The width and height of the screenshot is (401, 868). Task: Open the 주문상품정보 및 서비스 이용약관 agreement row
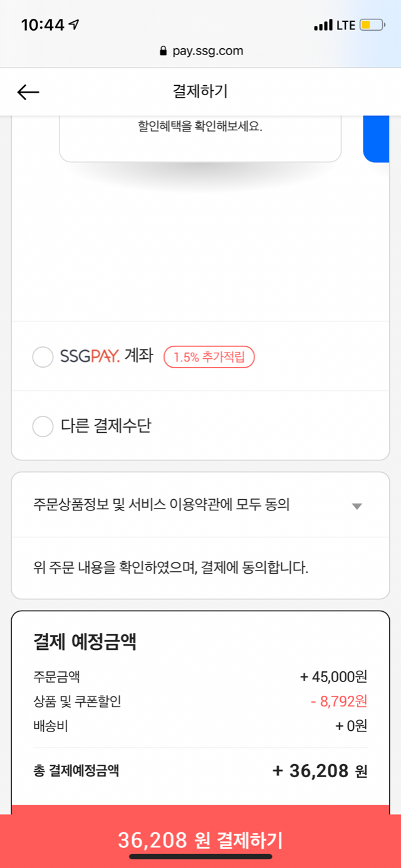162,505
